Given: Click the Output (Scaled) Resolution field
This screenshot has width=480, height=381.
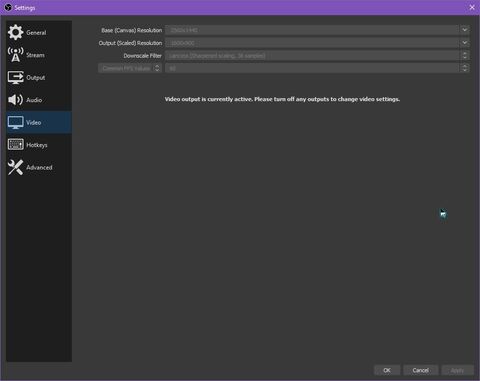Looking at the screenshot, I should 317,43.
